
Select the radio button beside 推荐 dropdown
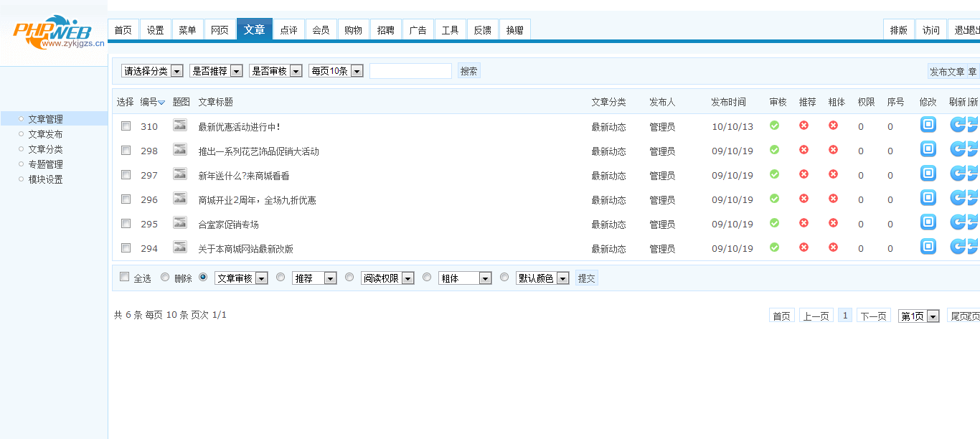pos(281,277)
